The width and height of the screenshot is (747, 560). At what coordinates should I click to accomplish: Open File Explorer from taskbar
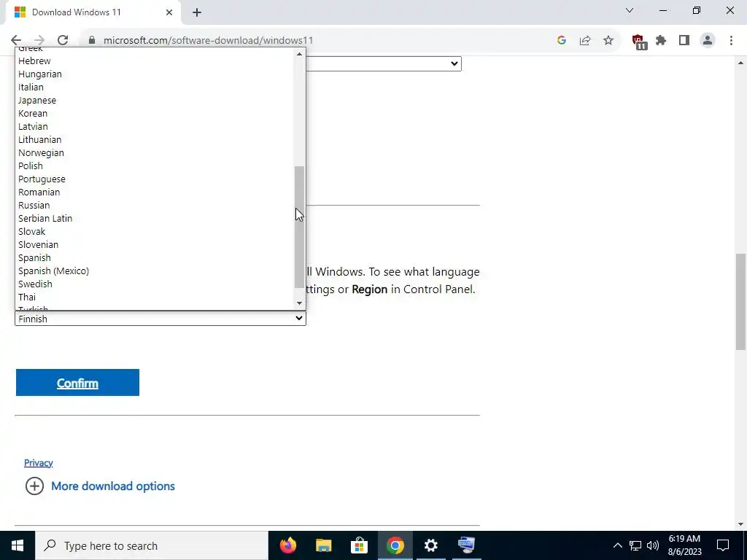pos(323,545)
